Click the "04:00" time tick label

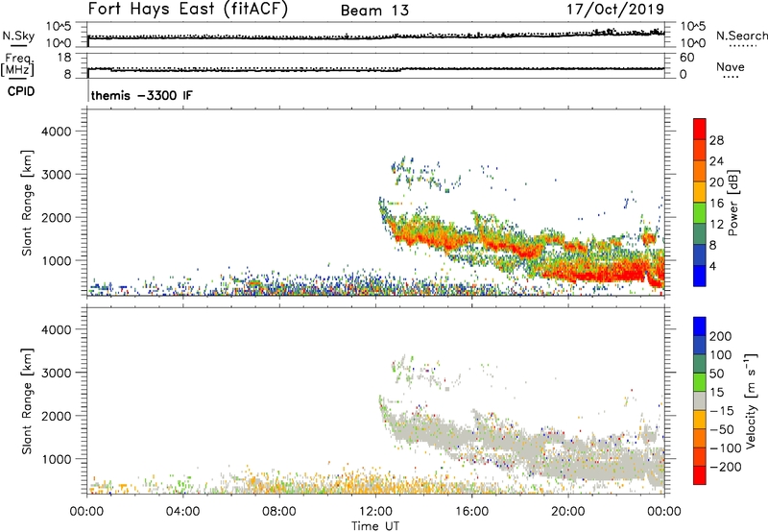coord(182,512)
